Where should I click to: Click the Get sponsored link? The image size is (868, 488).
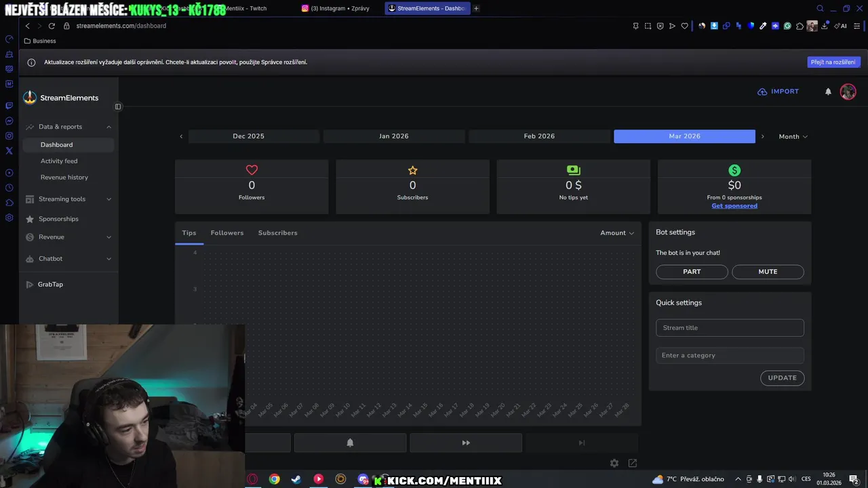click(734, 206)
